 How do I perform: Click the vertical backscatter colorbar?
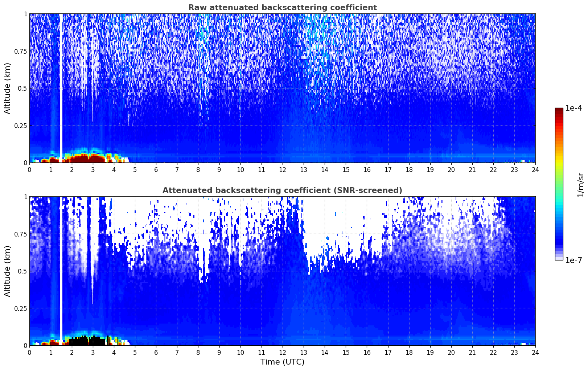click(x=559, y=184)
